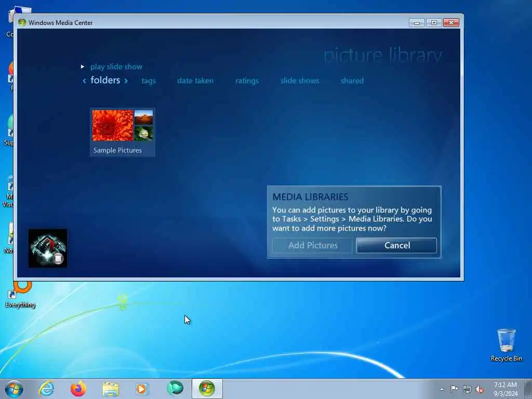Select the Everything desktop shortcut
The height and width of the screenshot is (399, 532).
20,295
